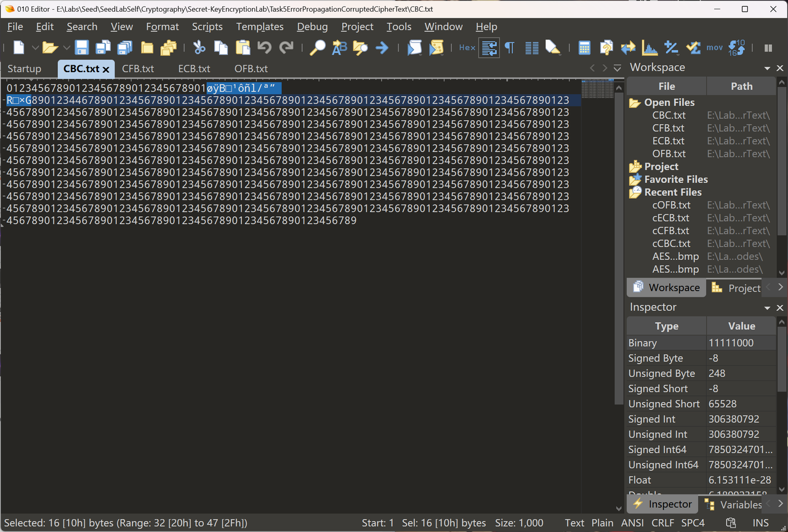Click the Convert arrows icon

click(x=628, y=47)
